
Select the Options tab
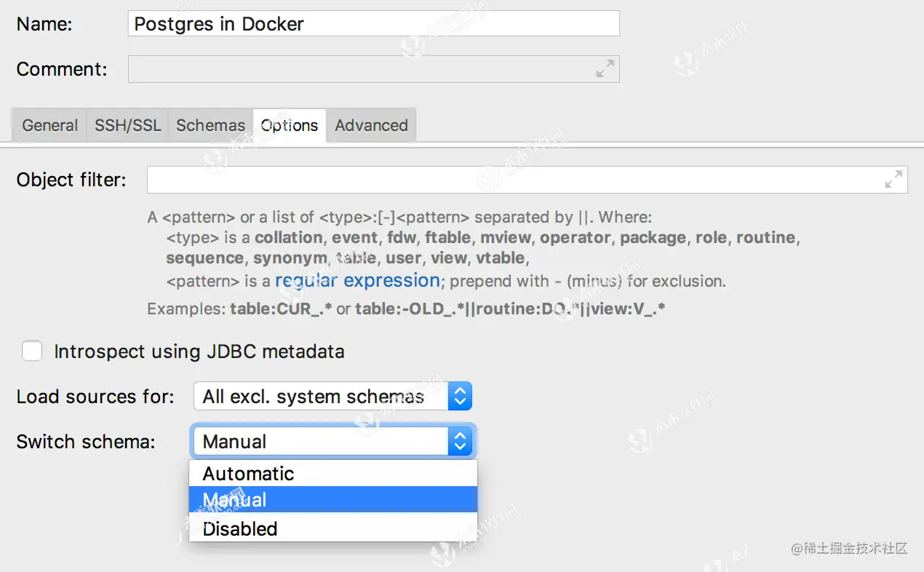pyautogui.click(x=290, y=125)
